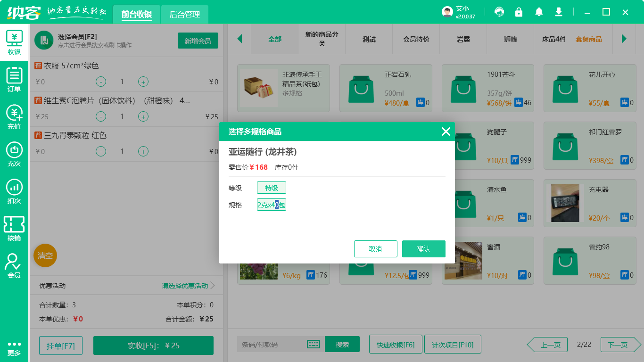Select the 特级 grade option in spec dialog
644x362 pixels.
[x=271, y=187]
